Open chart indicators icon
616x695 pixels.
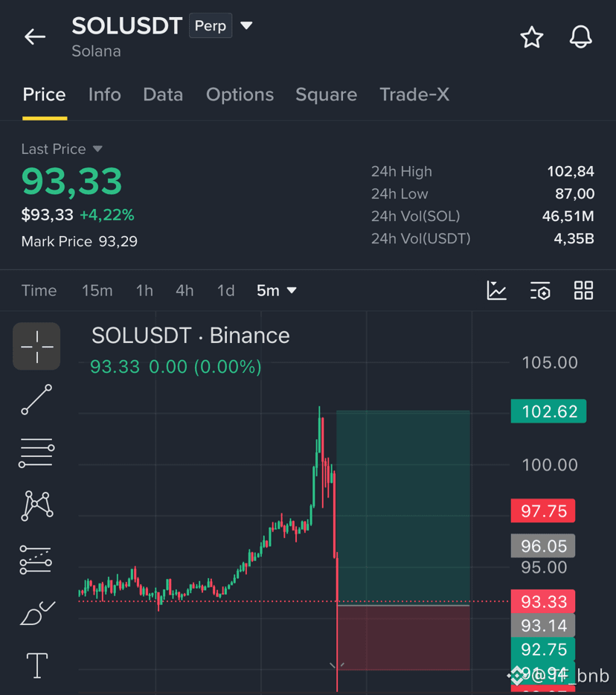pos(496,291)
